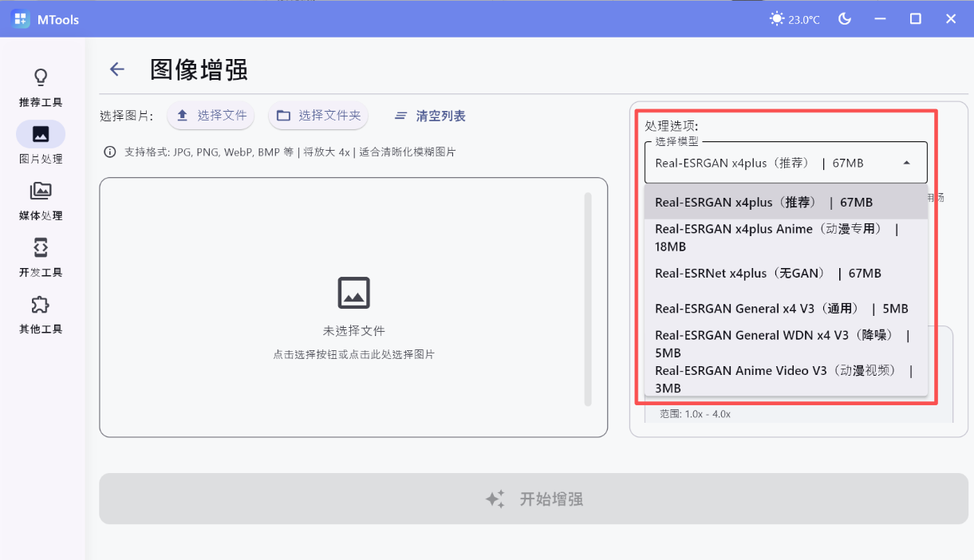Select Real-ESRGAN General x4 V3 option

[786, 309]
